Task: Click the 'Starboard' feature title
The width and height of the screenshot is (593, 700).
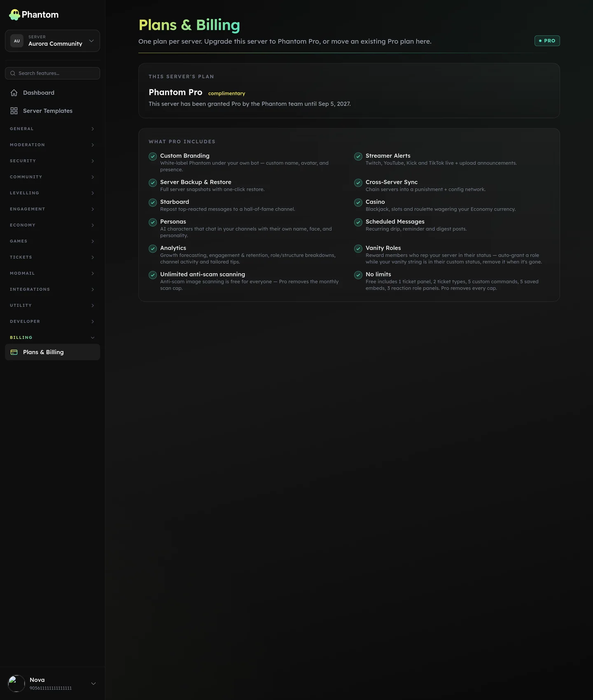Action: pos(175,202)
